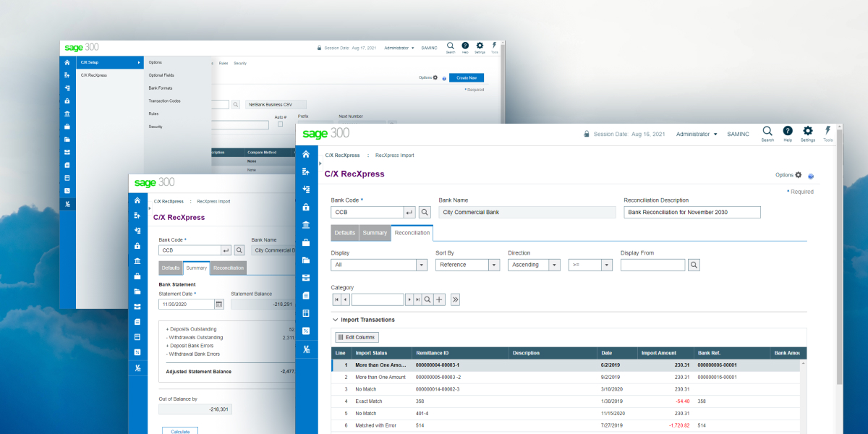
Task: Click the Go arrow beside Bank Code in the front window
Action: (409, 212)
